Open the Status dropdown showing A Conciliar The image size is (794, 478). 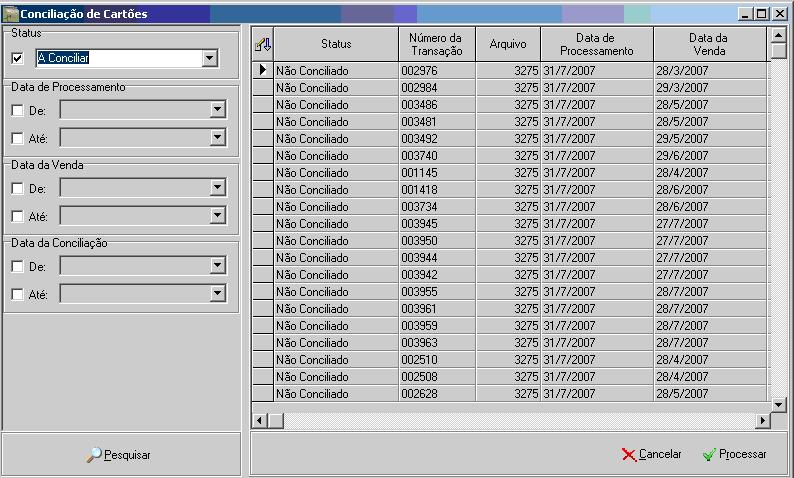pos(210,58)
